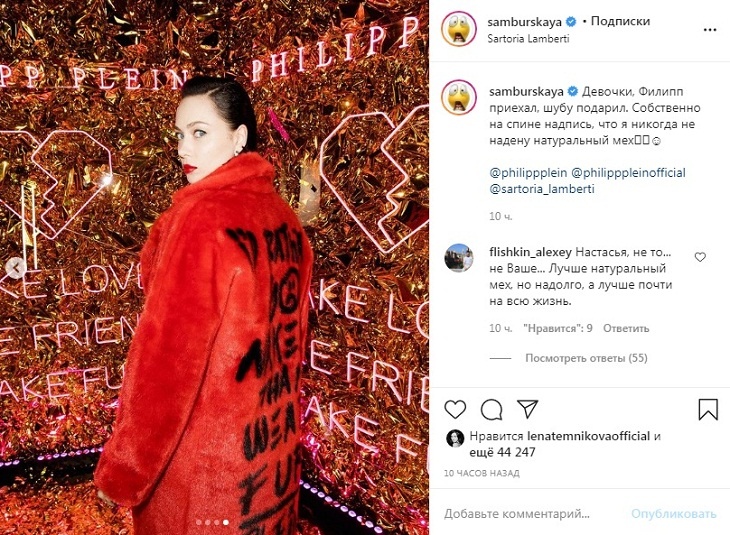Open comments using the speech bubble icon
Viewport: 730px width, 535px height.
point(491,410)
